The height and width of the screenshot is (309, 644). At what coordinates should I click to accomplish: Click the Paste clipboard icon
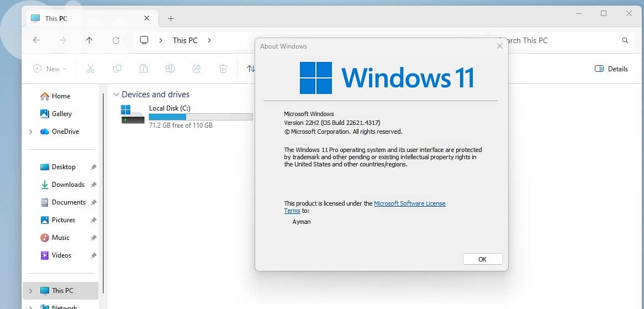(x=144, y=69)
